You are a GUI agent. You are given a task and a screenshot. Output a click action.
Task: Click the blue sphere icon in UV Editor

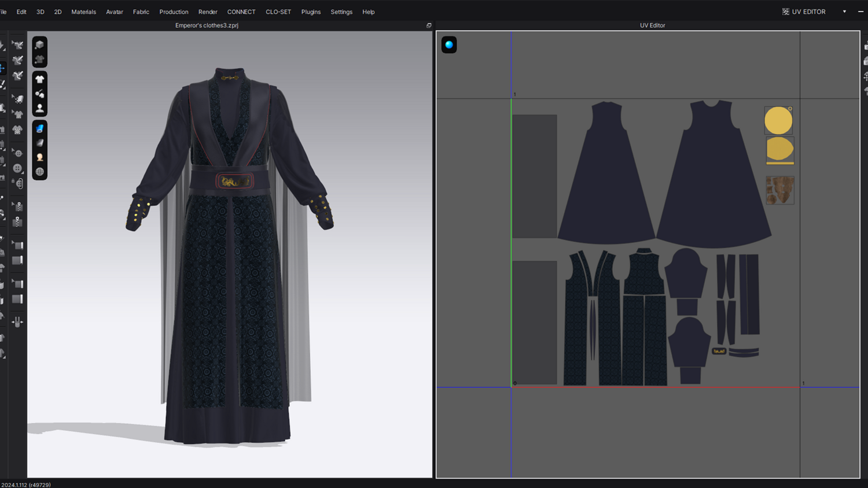coord(449,45)
